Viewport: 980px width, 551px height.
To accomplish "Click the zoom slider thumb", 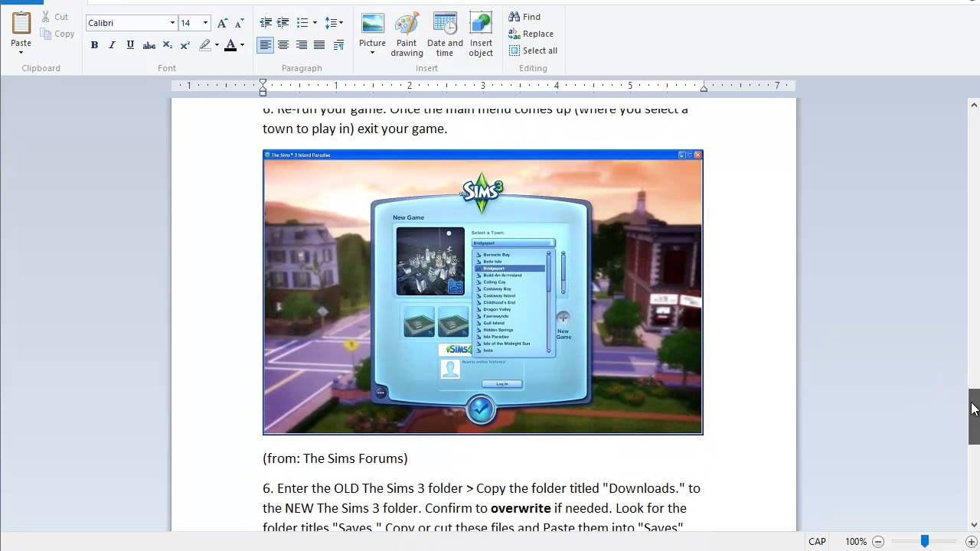I will pyautogui.click(x=925, y=541).
